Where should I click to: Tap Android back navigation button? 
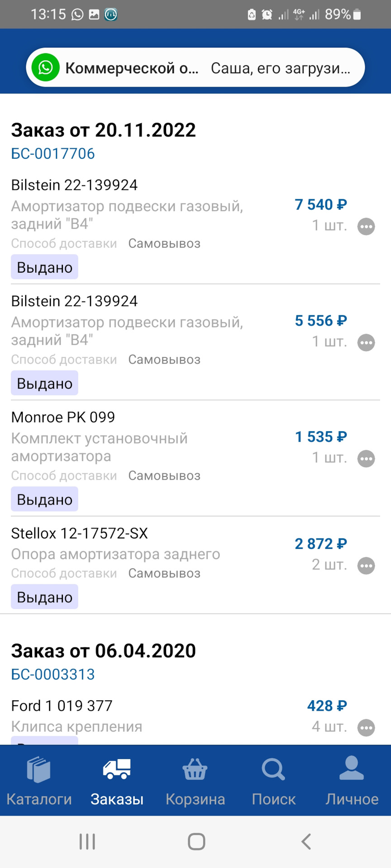pos(306,842)
